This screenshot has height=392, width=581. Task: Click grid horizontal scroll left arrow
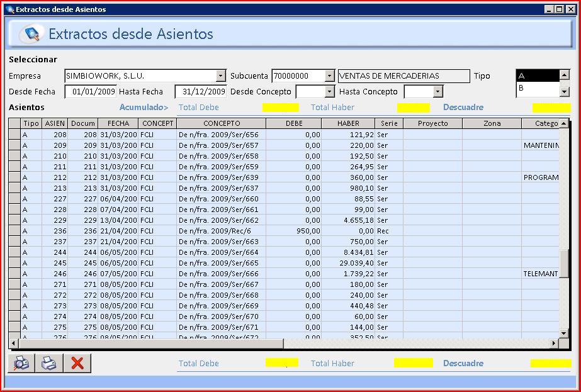(x=13, y=344)
